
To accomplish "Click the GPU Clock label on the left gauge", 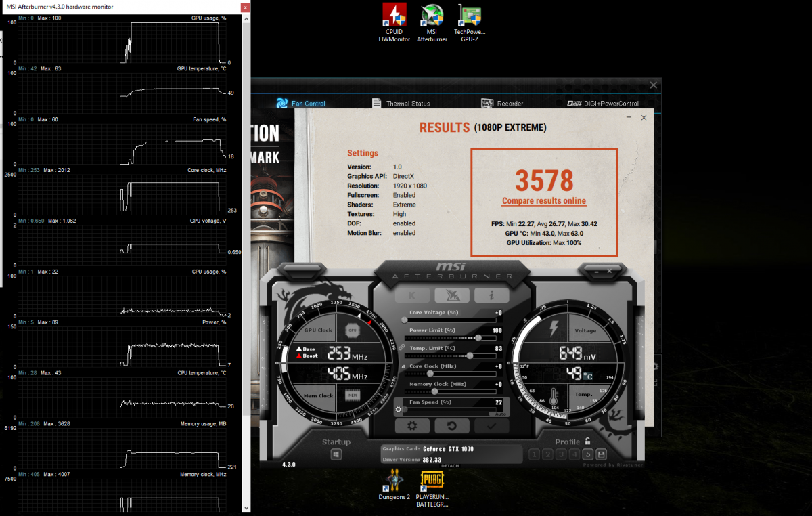I will pos(318,330).
